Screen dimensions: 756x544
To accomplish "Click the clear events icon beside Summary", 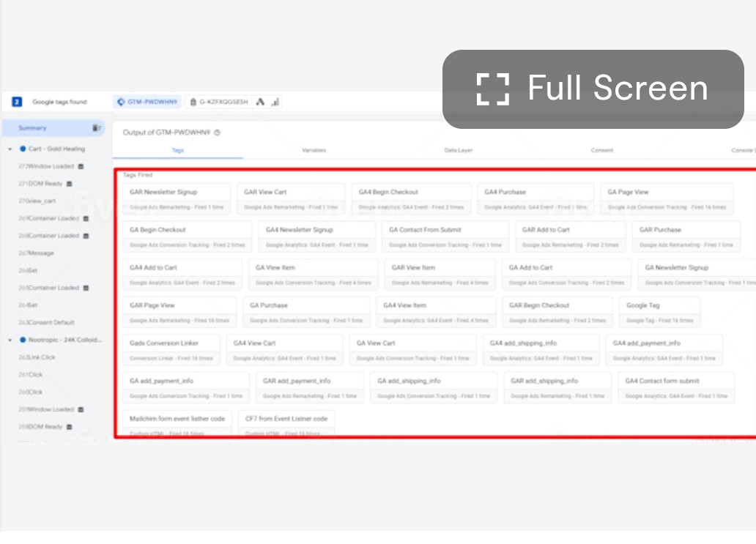I will [96, 128].
